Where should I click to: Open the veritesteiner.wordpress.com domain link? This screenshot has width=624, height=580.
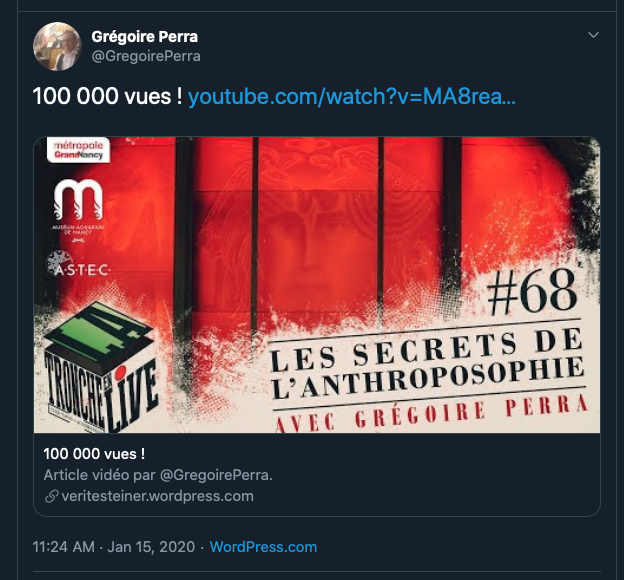(158, 496)
